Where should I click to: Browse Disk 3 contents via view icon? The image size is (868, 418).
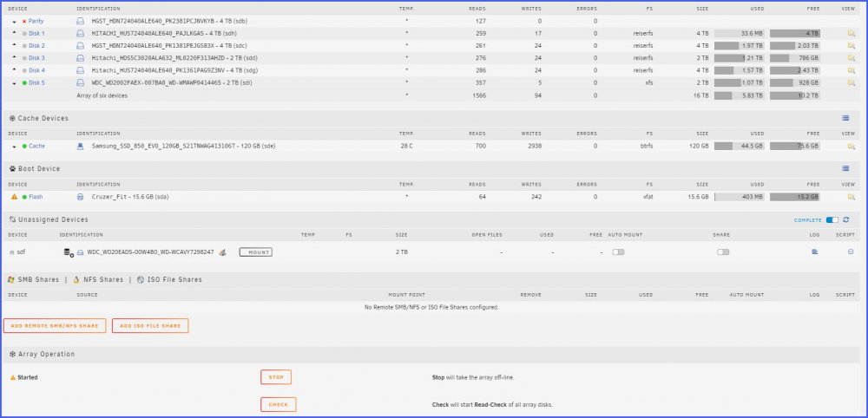click(851, 58)
